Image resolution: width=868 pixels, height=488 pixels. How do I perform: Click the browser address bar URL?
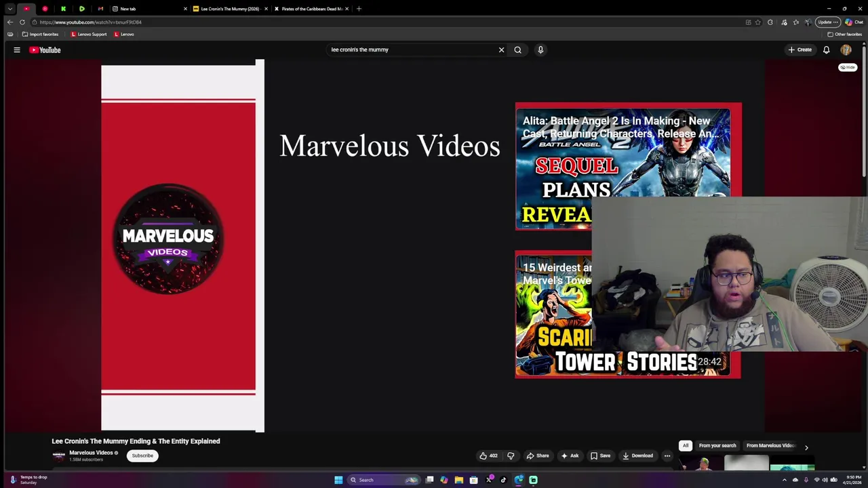[x=91, y=22]
